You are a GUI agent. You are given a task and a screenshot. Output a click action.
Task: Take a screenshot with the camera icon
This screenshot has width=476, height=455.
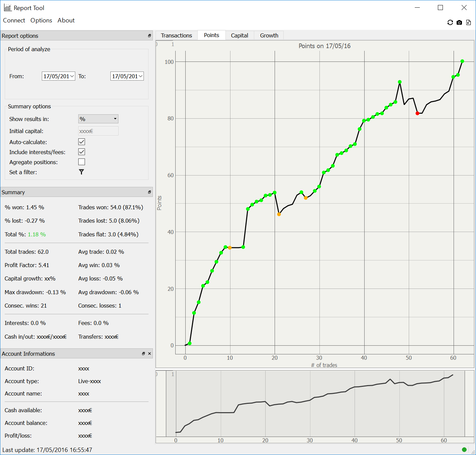point(459,22)
